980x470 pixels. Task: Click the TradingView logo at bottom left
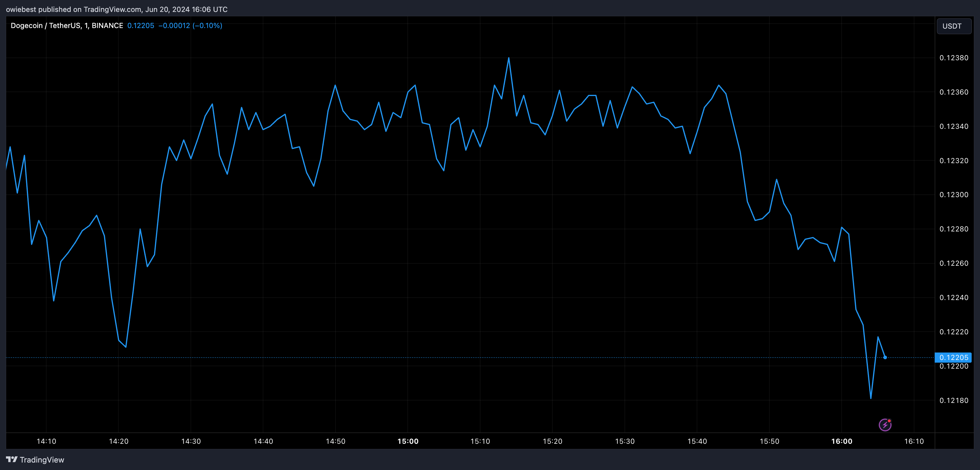(x=35, y=460)
